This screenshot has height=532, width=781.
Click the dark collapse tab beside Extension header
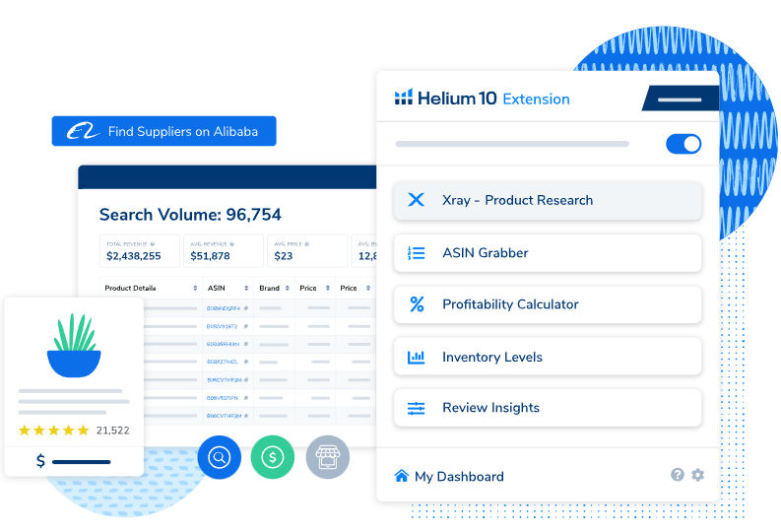[x=680, y=99]
